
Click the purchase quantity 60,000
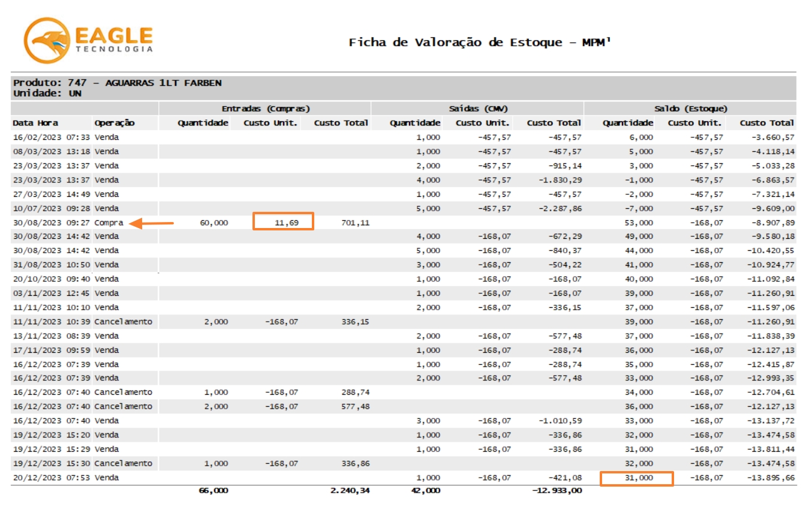click(x=213, y=223)
